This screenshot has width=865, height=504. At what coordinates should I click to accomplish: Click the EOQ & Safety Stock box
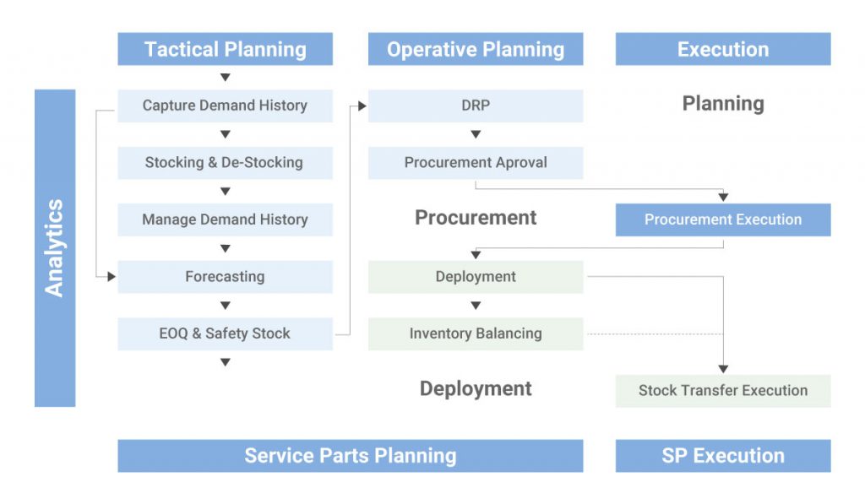point(225,333)
